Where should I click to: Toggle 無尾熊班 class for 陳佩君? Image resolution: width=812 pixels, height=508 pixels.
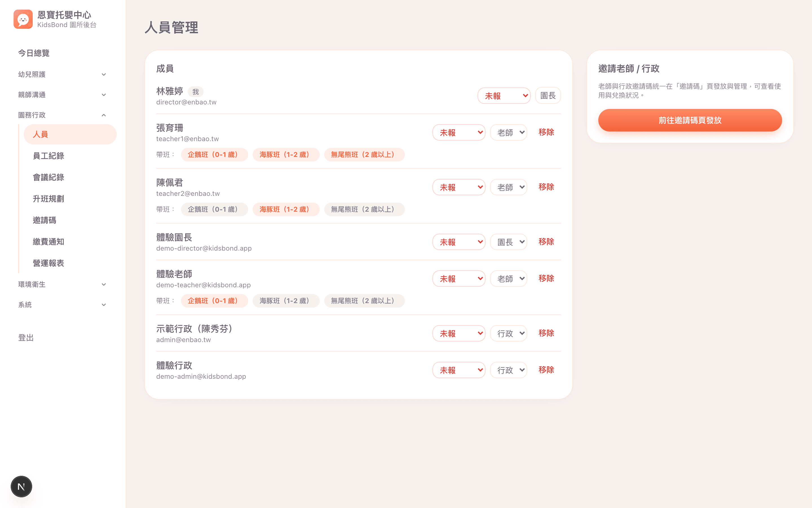364,209
